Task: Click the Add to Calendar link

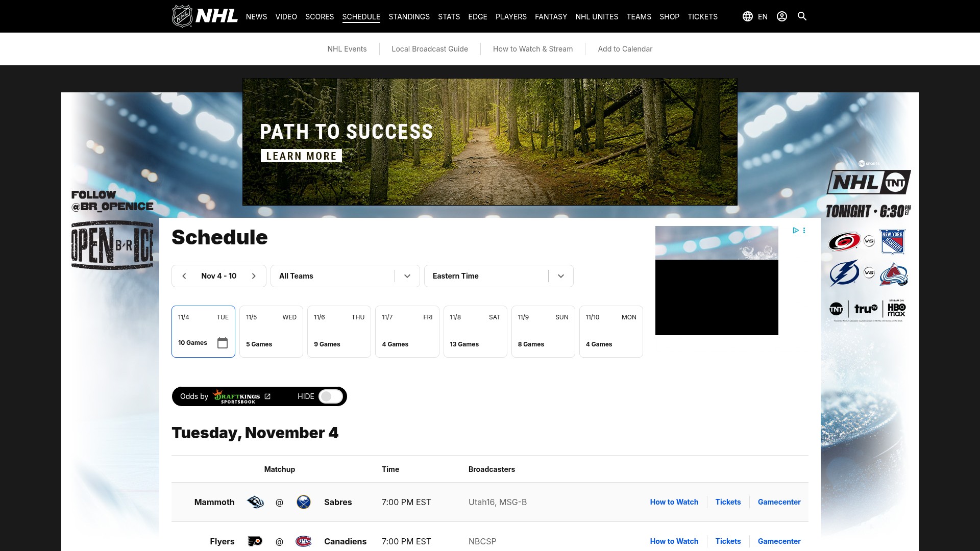Action: click(625, 49)
